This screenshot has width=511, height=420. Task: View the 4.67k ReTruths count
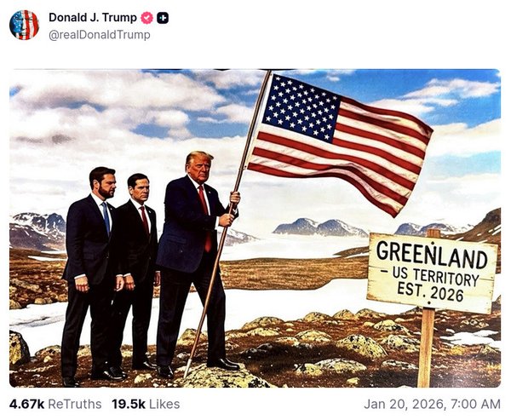(x=26, y=405)
